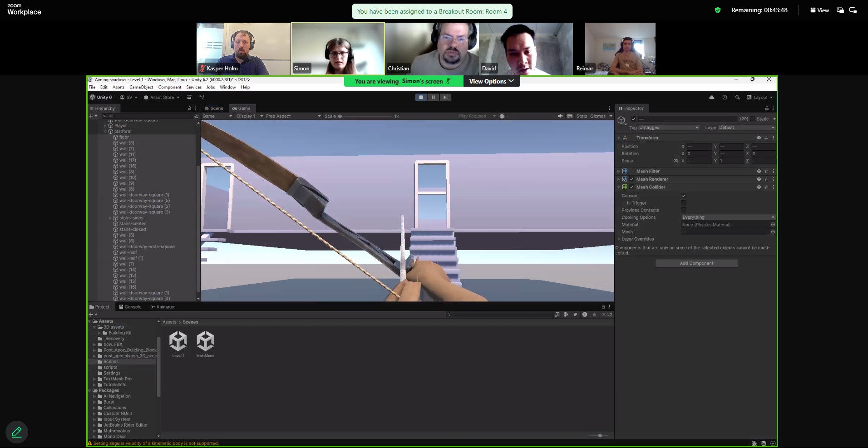Open the Zoom annotation pencil tool
This screenshot has width=868, height=448.
click(x=17, y=432)
